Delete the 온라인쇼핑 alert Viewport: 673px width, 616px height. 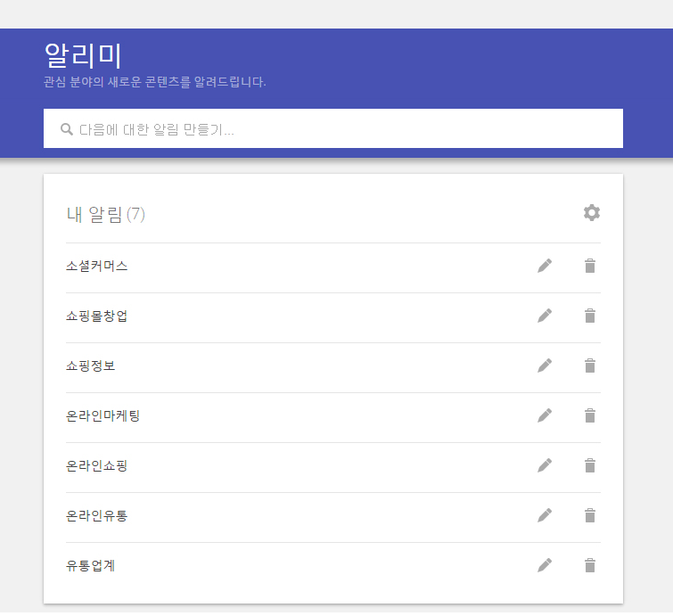point(589,465)
